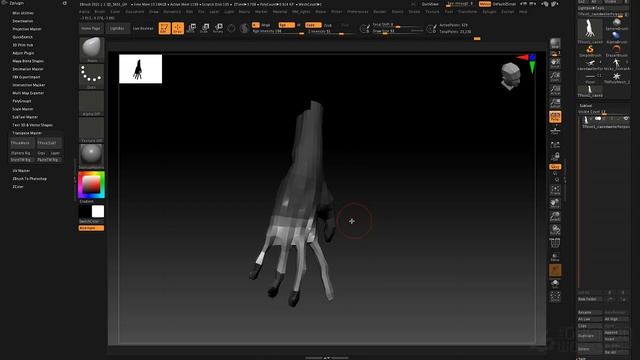Collapse the Subtool section header

[x=586, y=105]
